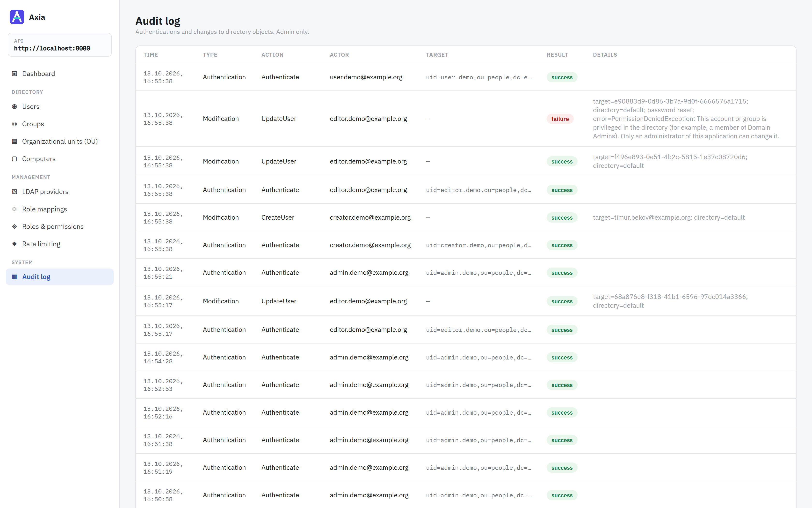
Task: Click target=68a876e8 details text
Action: click(x=670, y=301)
